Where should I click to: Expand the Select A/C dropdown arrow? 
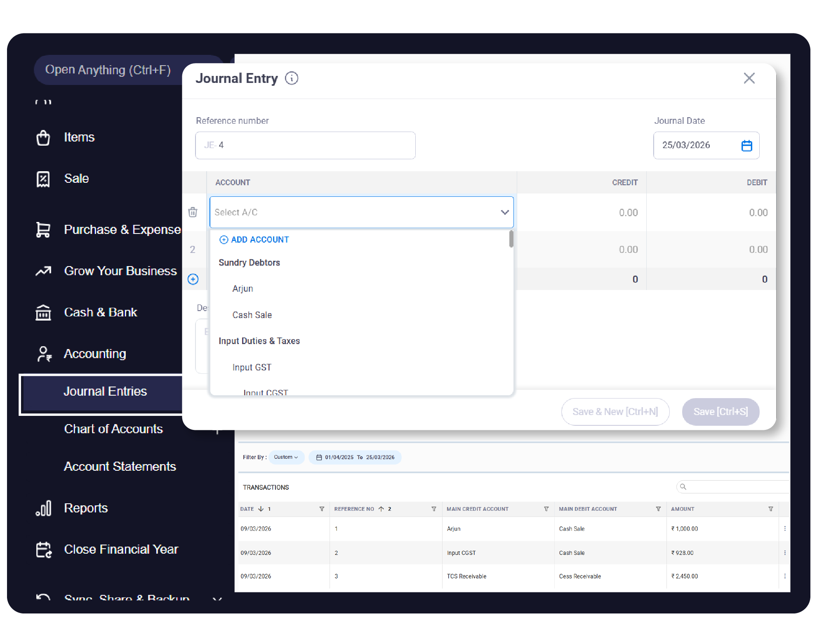tap(504, 212)
